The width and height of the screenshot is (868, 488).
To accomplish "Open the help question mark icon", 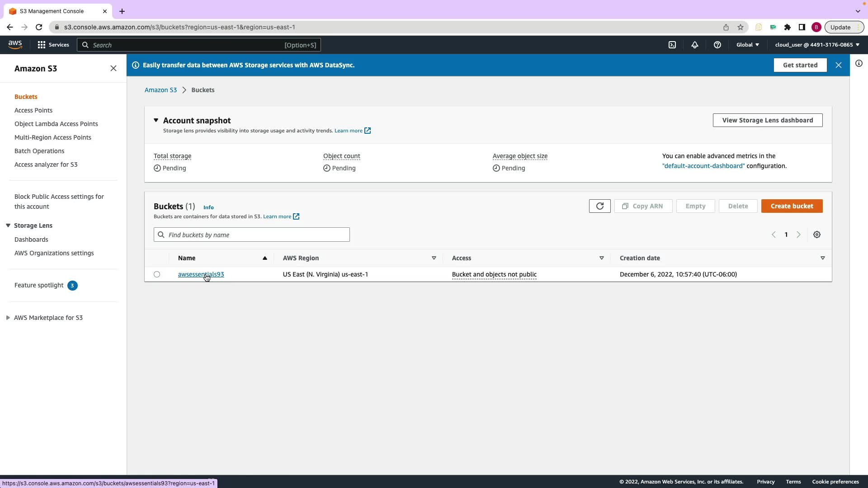I will [717, 45].
